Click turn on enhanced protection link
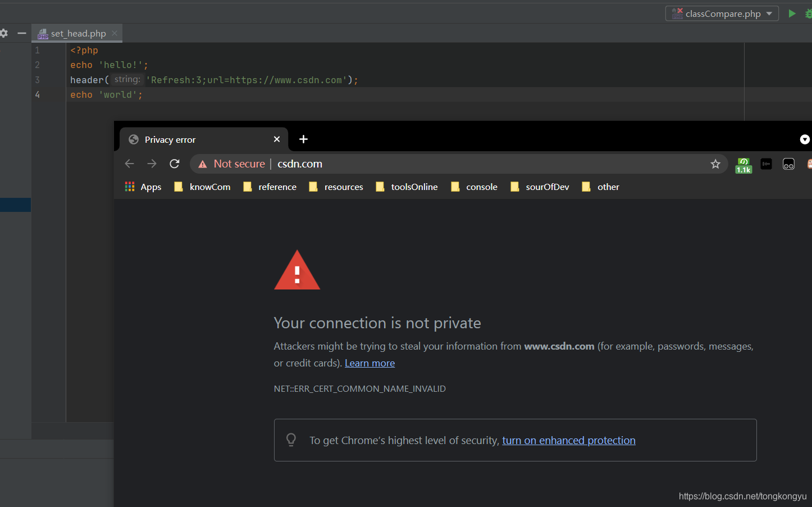The height and width of the screenshot is (507, 812). [x=569, y=440]
